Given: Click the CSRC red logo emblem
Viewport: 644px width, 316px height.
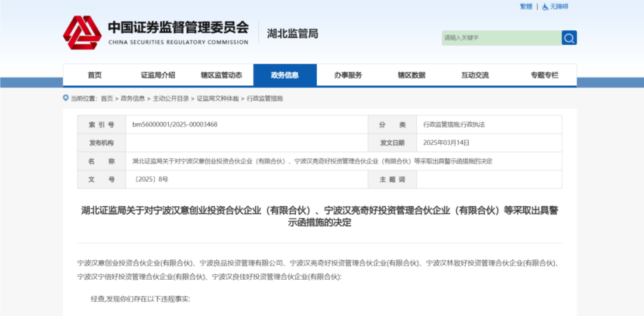Looking at the screenshot, I should (x=82, y=32).
